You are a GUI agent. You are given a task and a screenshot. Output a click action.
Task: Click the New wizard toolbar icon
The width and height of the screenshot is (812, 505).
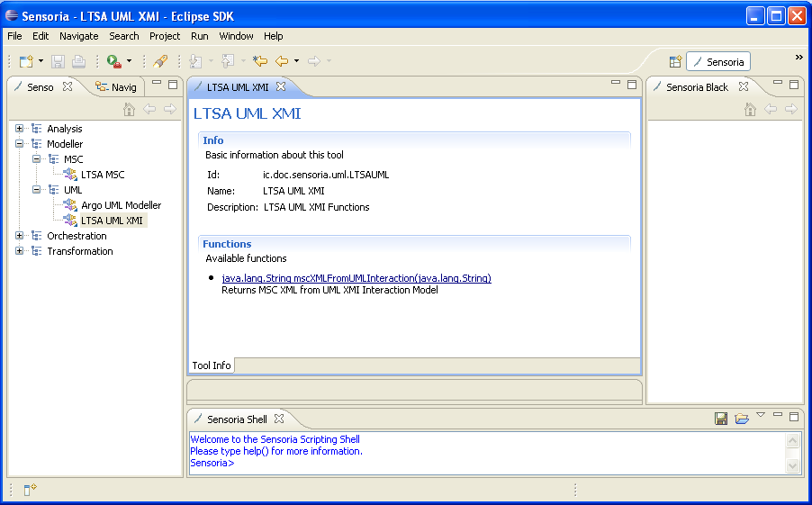[x=26, y=61]
